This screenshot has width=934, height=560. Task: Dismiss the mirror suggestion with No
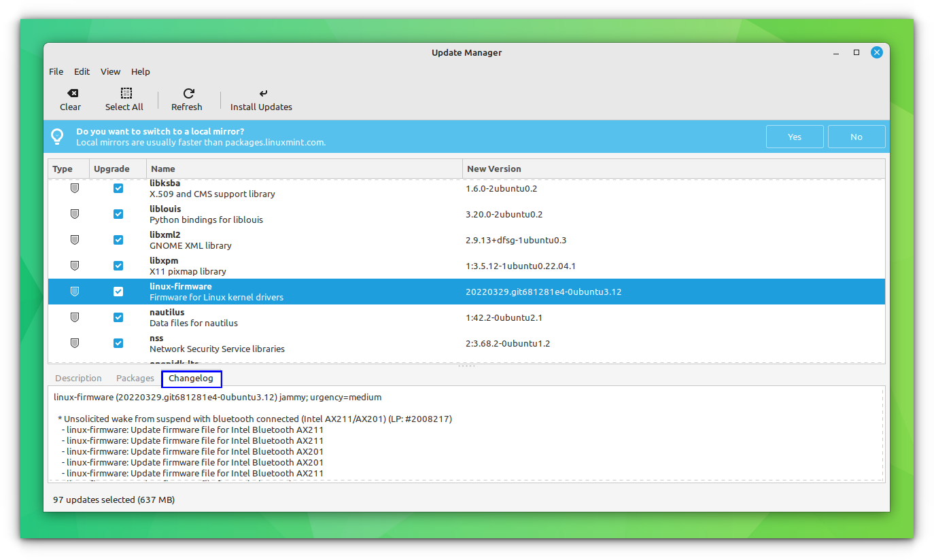coord(856,136)
